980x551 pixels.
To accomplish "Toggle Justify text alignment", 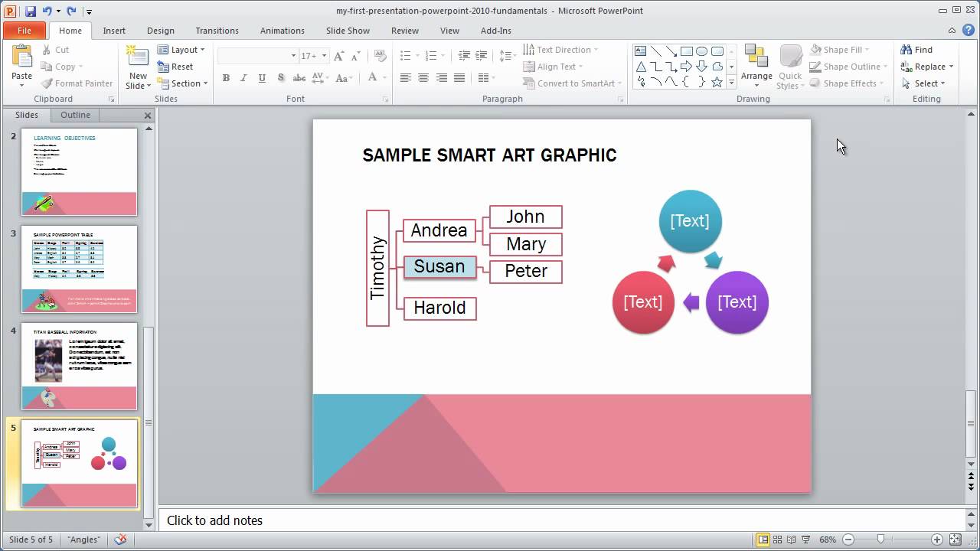I will click(x=459, y=78).
